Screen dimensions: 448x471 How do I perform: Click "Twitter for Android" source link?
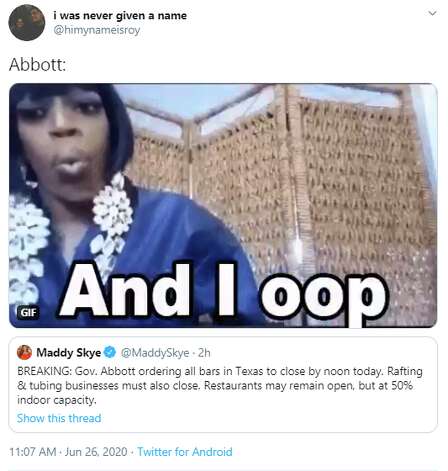(x=185, y=452)
